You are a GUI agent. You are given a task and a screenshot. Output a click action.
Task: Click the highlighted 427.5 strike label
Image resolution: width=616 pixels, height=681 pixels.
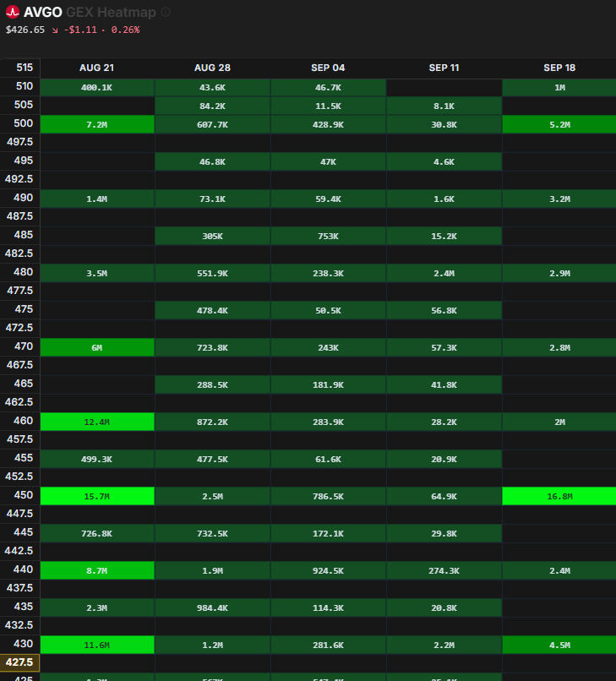pyautogui.click(x=19, y=662)
